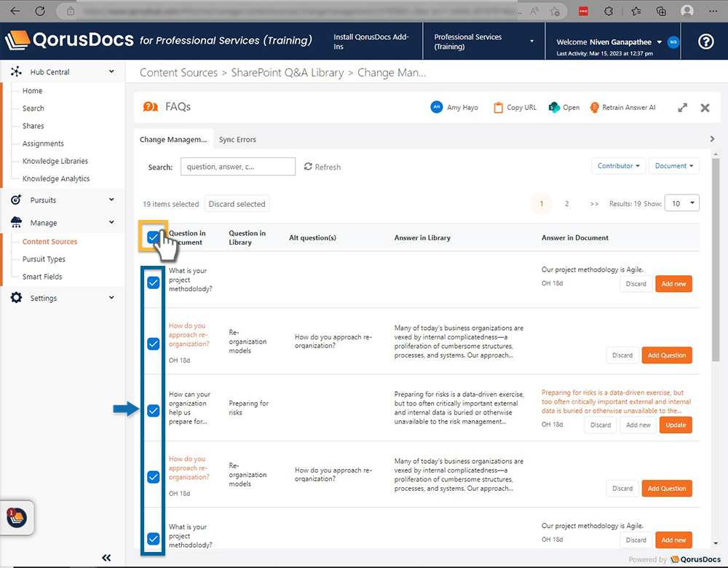The width and height of the screenshot is (728, 568).
Task: Click the Update button for Preparing for risks
Action: pyautogui.click(x=676, y=425)
